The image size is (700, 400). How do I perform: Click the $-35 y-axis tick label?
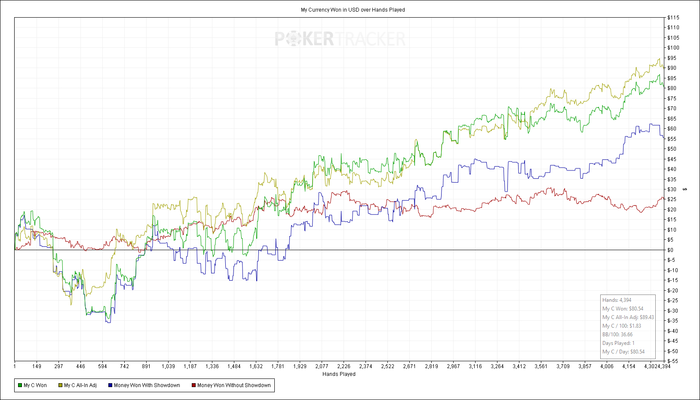(673, 321)
